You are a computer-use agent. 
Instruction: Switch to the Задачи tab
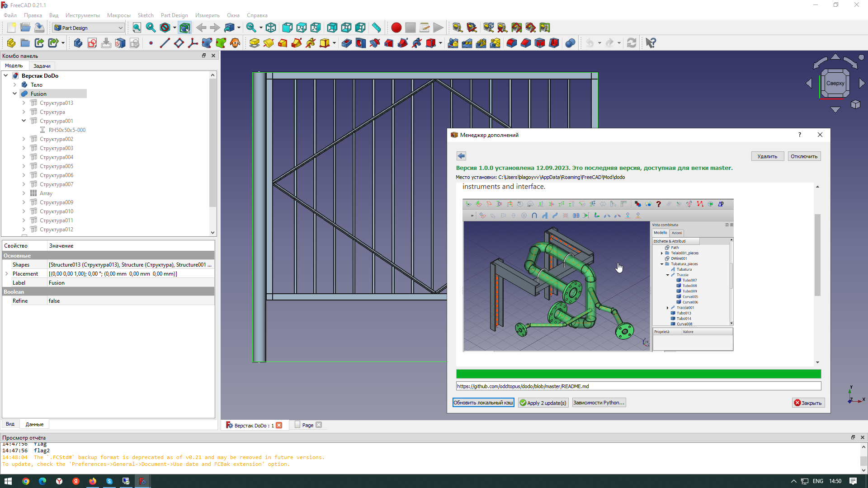42,66
